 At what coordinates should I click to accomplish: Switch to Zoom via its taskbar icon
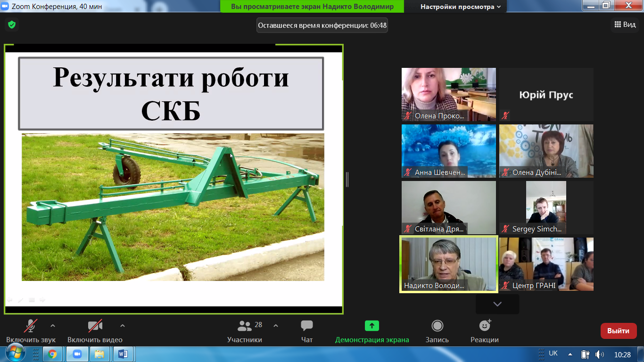point(76,354)
